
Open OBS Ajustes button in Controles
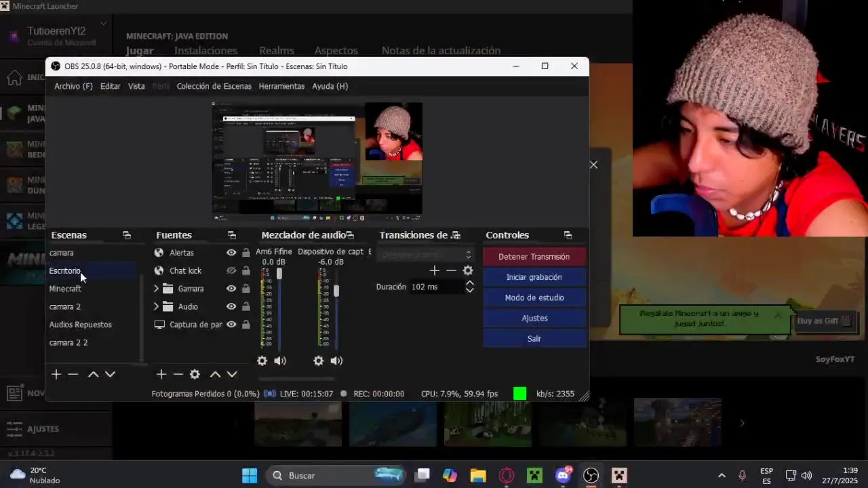pos(534,318)
